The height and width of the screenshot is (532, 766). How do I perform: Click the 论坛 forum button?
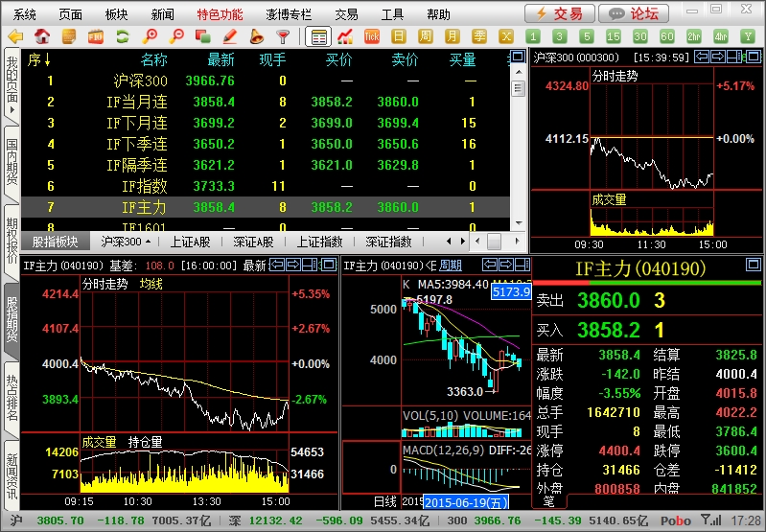[x=634, y=13]
